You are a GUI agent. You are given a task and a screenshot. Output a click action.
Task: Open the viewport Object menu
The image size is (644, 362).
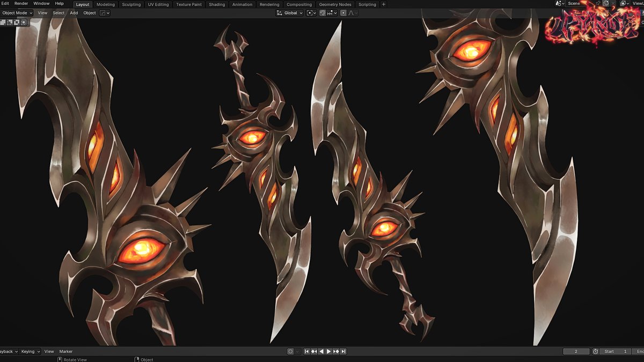coord(90,13)
